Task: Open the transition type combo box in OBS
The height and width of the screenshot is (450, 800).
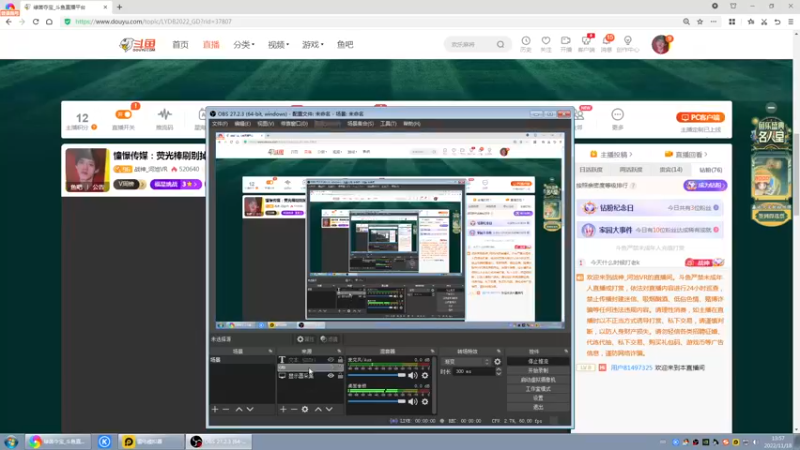Action: 466,362
